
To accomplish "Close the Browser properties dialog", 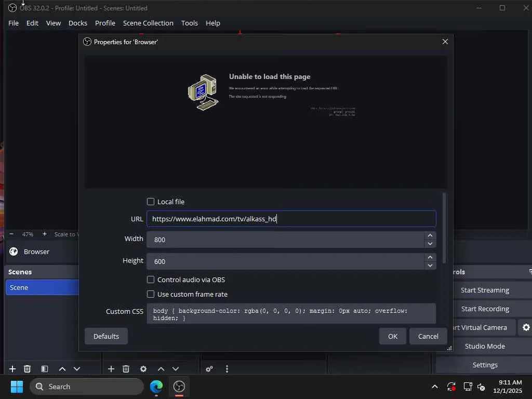I will [x=445, y=42].
